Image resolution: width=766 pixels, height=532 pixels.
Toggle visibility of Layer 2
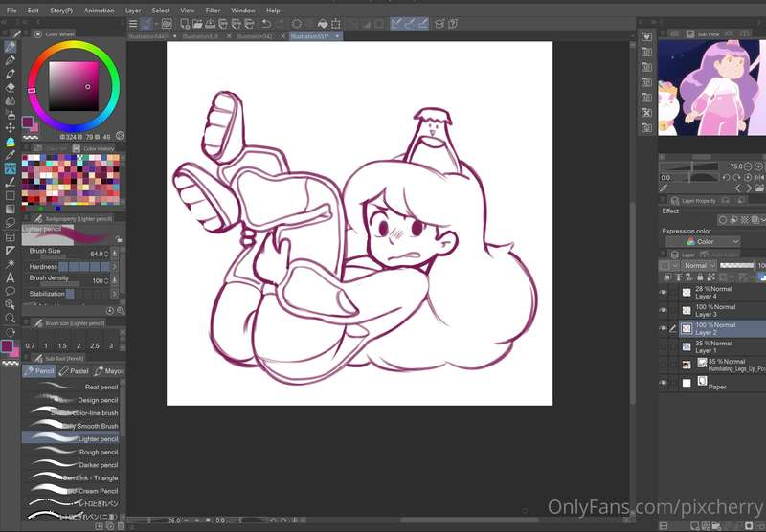(663, 328)
